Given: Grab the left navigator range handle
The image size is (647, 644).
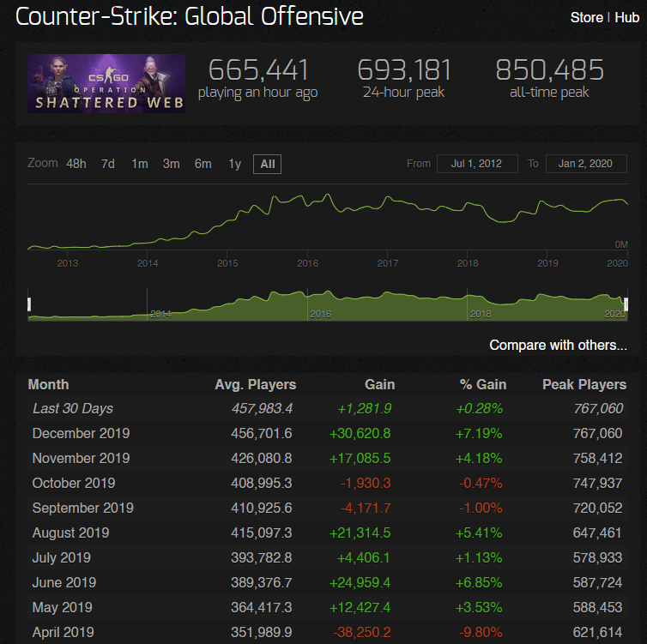Looking at the screenshot, I should point(29,304).
